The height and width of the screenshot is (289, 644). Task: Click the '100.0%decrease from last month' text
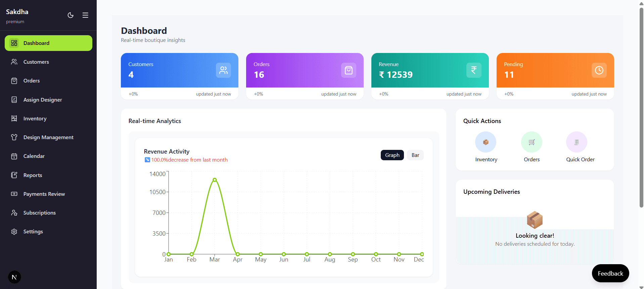189,160
